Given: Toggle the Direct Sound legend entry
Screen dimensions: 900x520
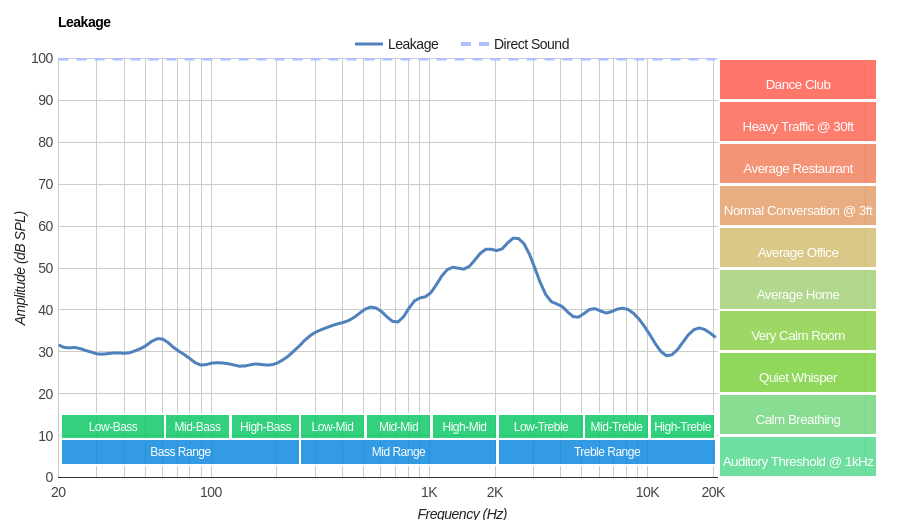Looking at the screenshot, I should click(516, 44).
